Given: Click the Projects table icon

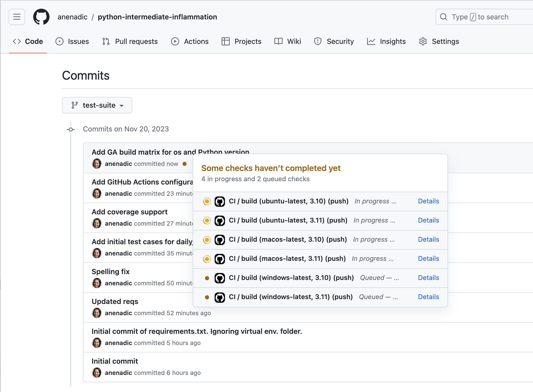Looking at the screenshot, I should point(226,41).
